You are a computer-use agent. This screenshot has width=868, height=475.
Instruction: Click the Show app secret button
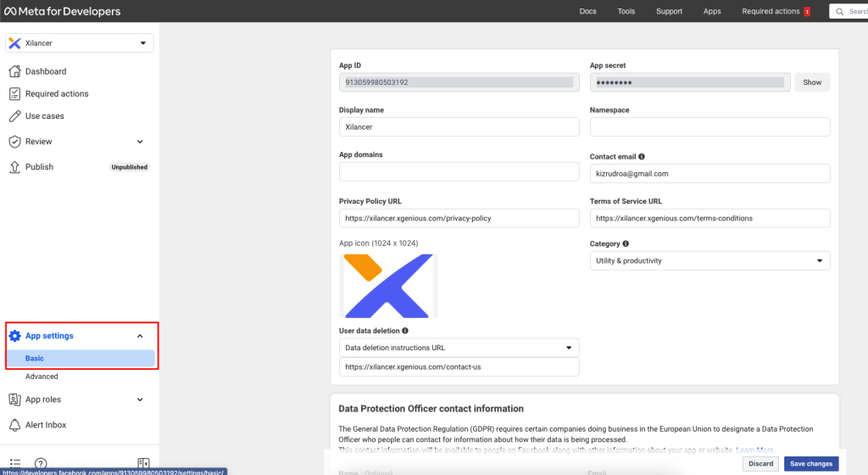point(812,82)
